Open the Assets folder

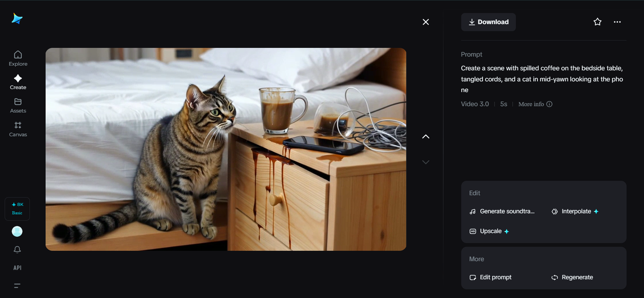[x=18, y=105]
